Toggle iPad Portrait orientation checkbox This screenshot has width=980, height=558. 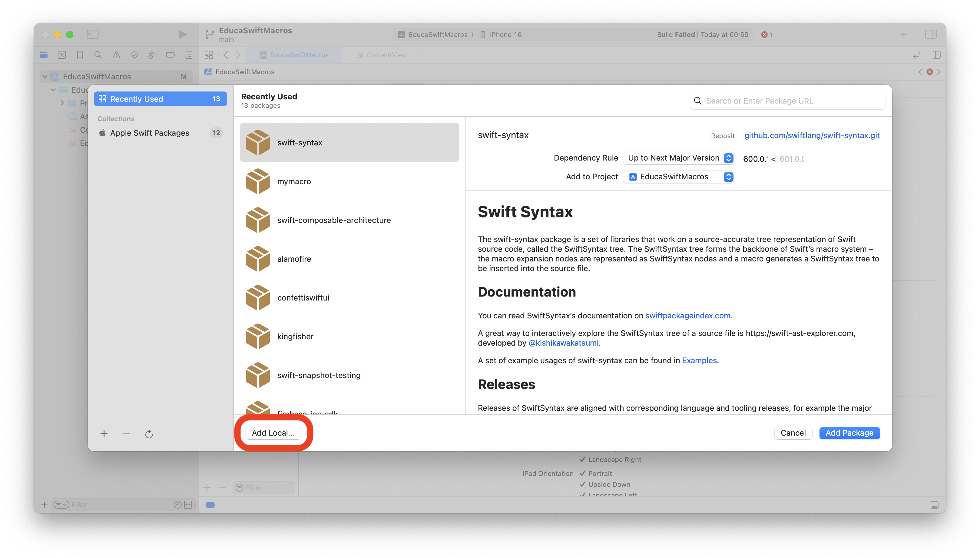point(582,473)
